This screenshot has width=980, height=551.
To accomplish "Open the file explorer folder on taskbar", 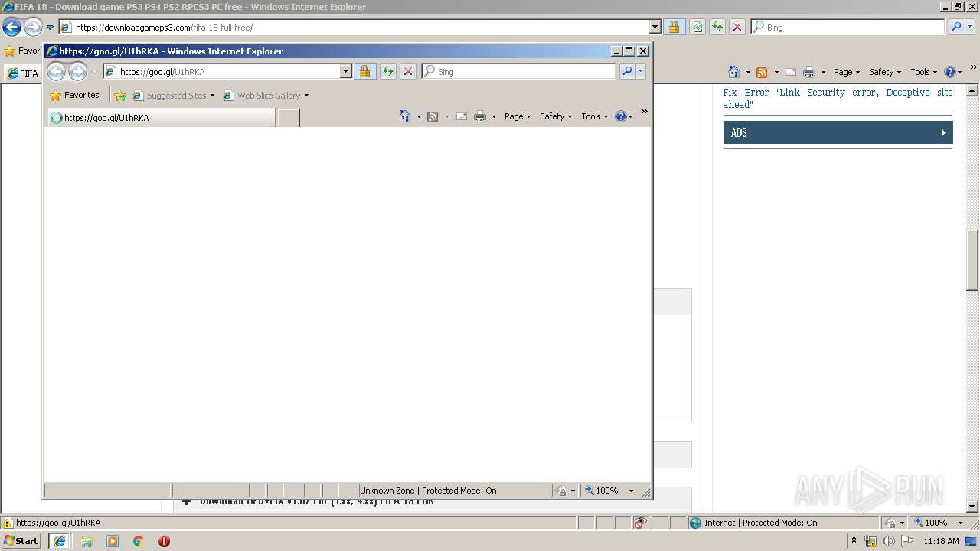I will pos(87,541).
